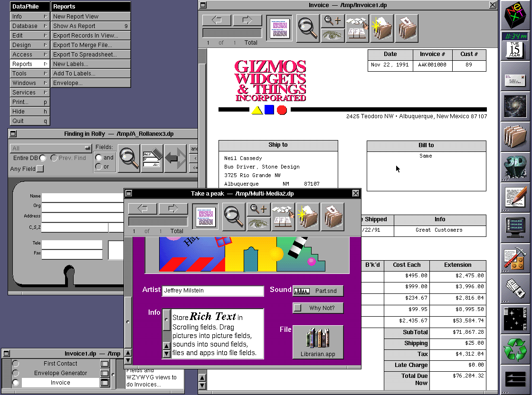Choose the Envelope... menu item
532x395 pixels.
click(91, 83)
